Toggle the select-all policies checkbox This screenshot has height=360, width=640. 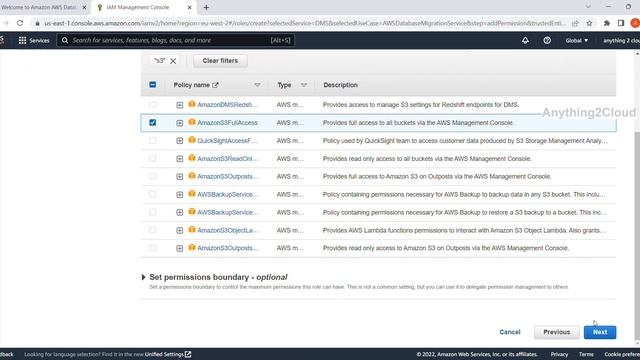[153, 85]
